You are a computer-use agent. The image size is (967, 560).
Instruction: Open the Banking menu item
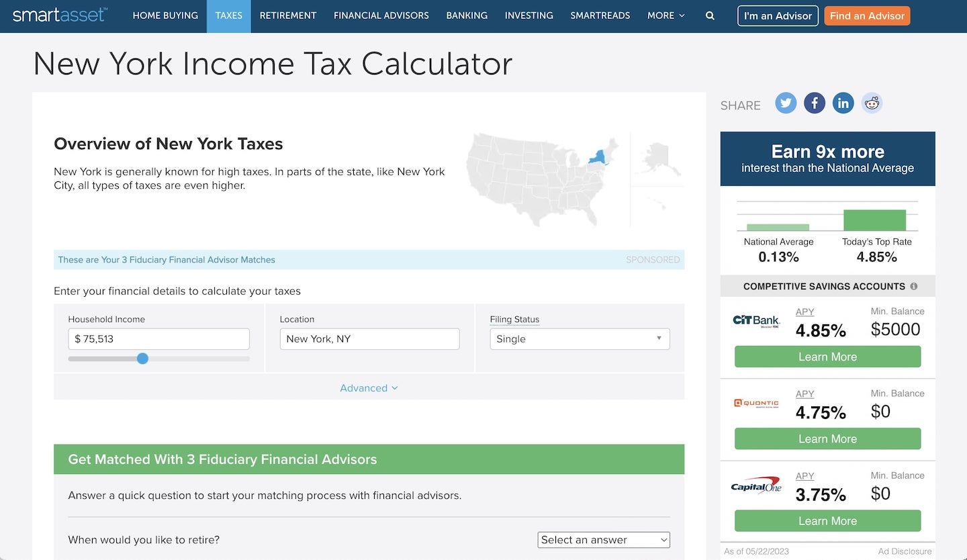[467, 15]
